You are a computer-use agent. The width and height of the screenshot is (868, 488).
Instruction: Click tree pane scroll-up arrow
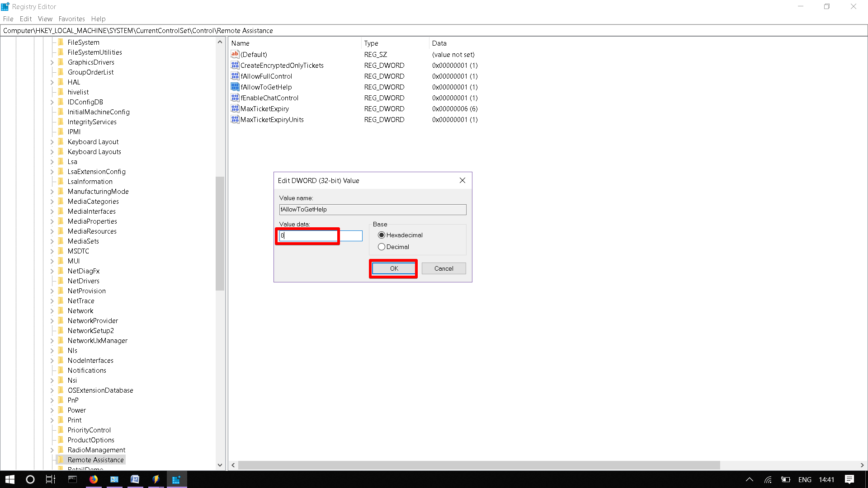click(x=220, y=42)
